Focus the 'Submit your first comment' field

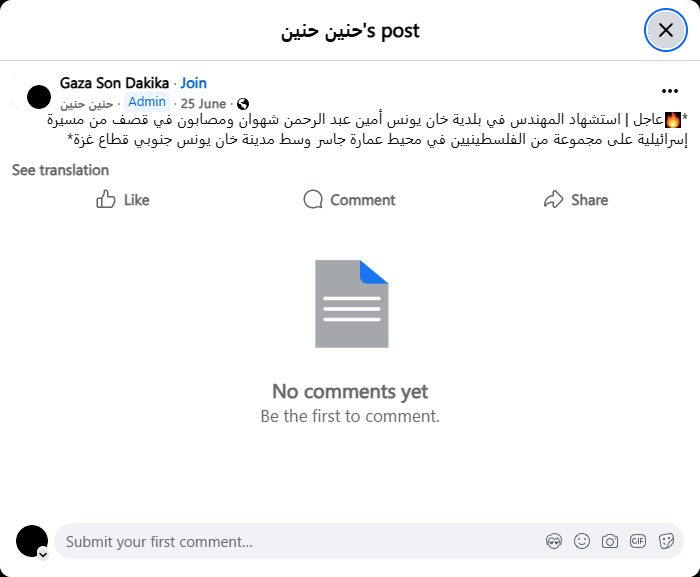(300, 541)
